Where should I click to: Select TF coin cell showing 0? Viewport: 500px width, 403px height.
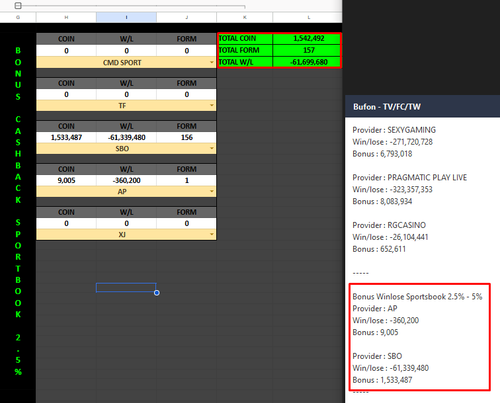[66, 94]
